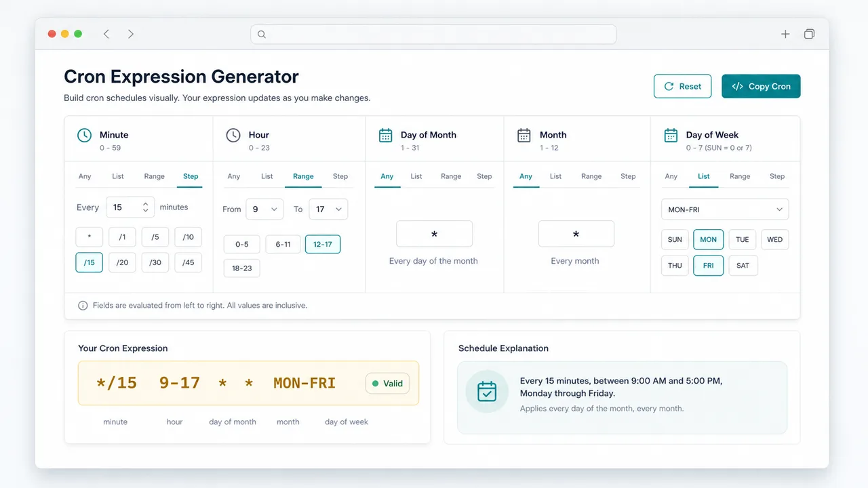Click the 'Every month' caption

coord(575,261)
